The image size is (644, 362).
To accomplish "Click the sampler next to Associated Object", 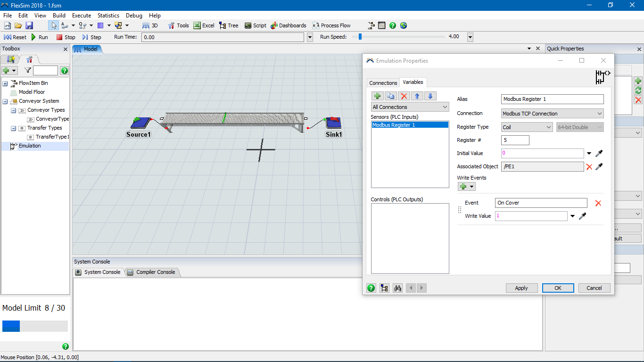I will 599,166.
